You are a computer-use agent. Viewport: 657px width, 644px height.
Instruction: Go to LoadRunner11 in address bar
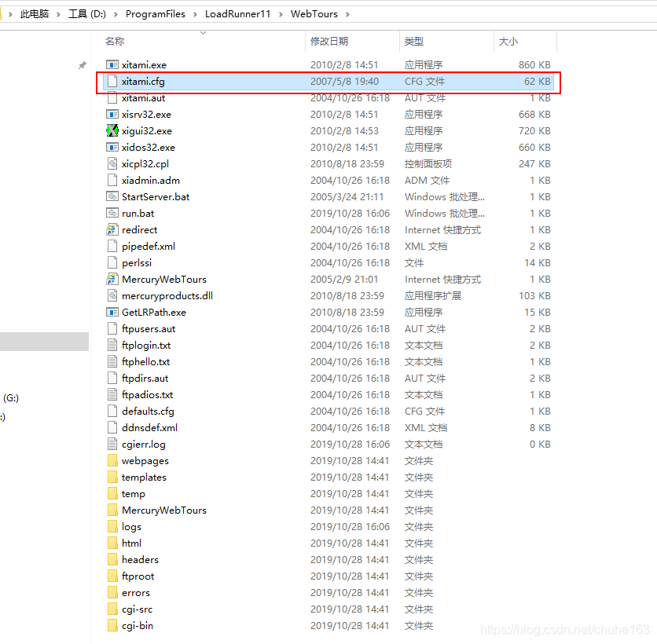click(237, 14)
